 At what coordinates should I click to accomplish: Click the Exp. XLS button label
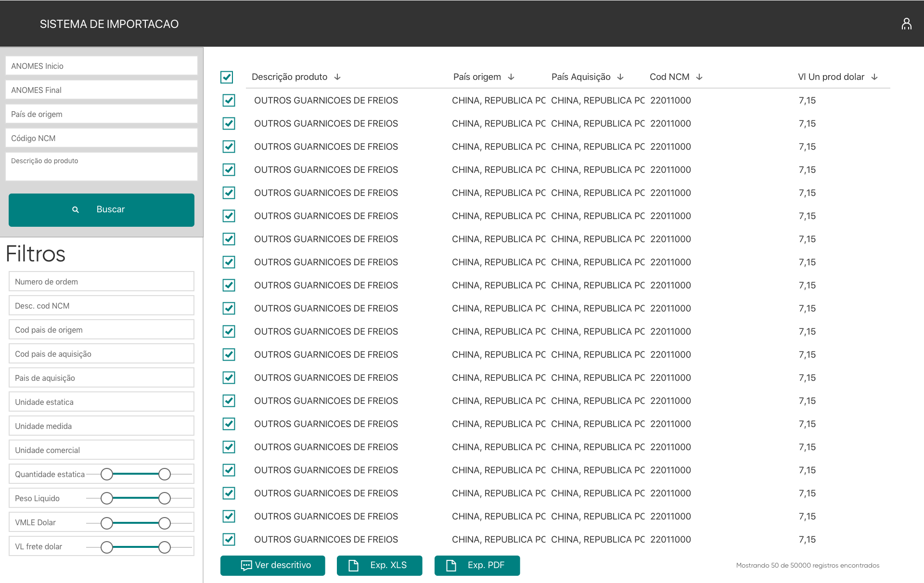[388, 565]
